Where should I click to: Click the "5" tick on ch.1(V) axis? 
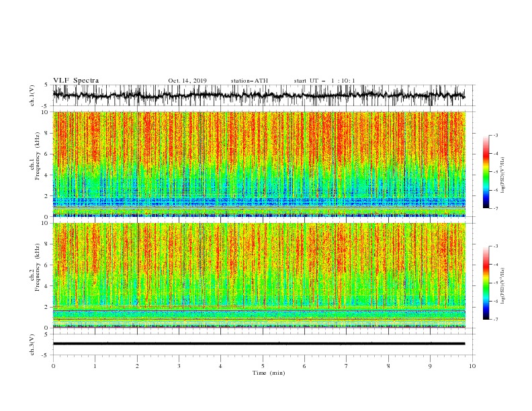[x=46, y=85]
